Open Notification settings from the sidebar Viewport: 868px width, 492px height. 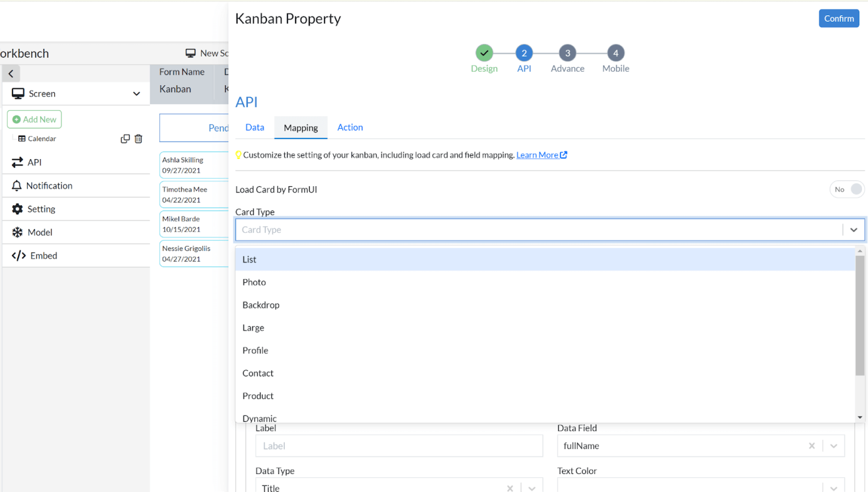point(49,185)
